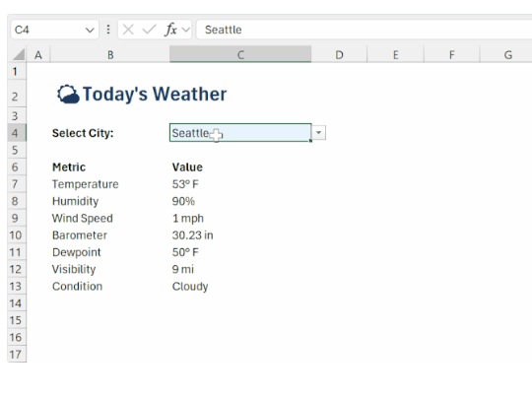Click the Select All corner triangle
Screen dimensions: 532x399
[x=18, y=54]
